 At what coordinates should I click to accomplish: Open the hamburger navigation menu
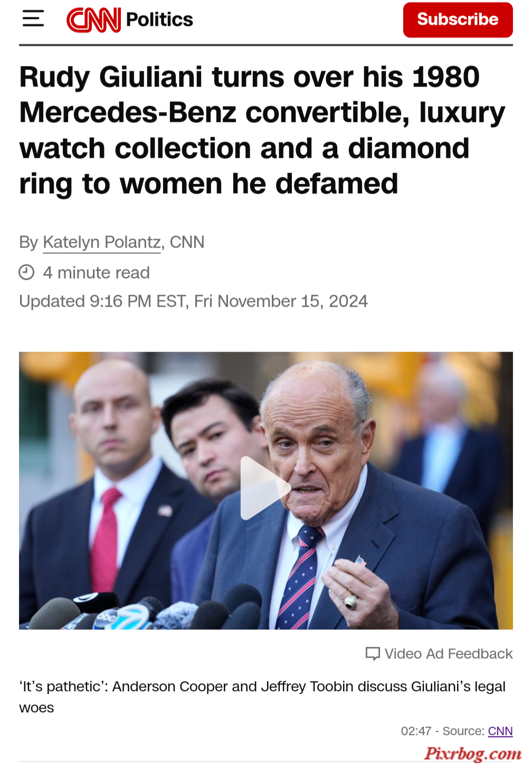[33, 18]
